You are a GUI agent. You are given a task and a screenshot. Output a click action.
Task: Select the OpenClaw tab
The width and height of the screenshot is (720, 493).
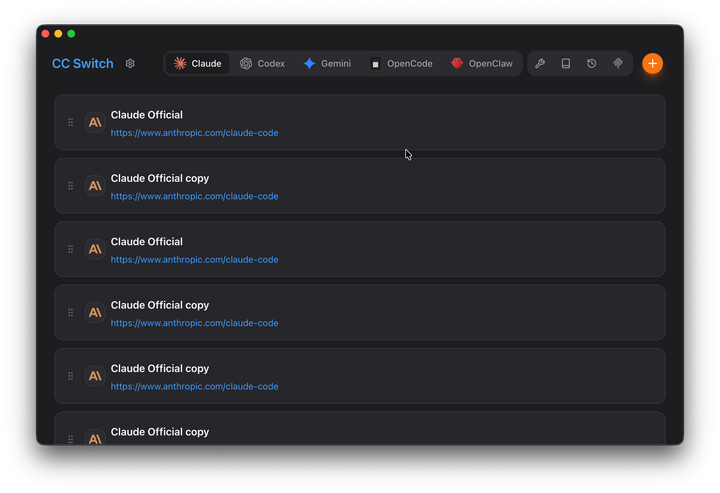[482, 63]
